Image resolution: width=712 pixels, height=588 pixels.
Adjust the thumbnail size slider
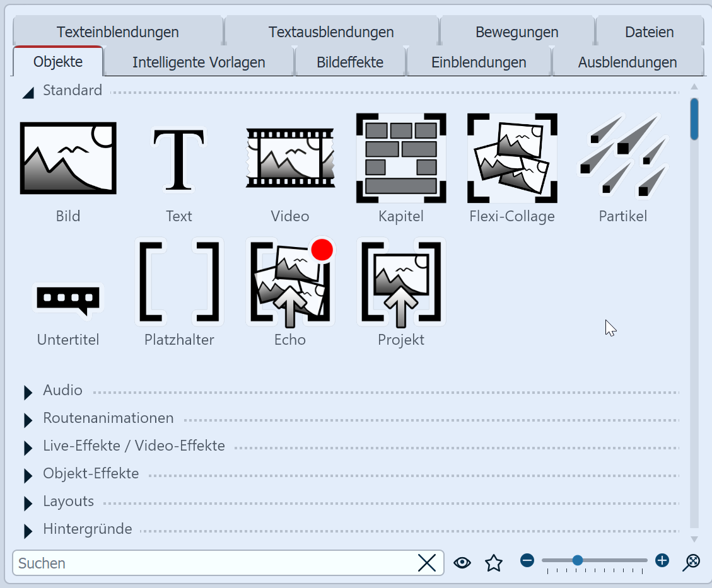(x=578, y=559)
